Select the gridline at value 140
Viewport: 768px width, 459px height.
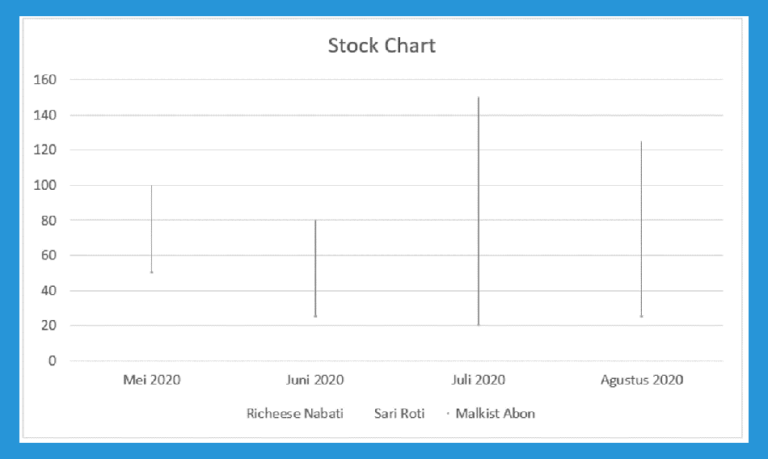(x=396, y=115)
